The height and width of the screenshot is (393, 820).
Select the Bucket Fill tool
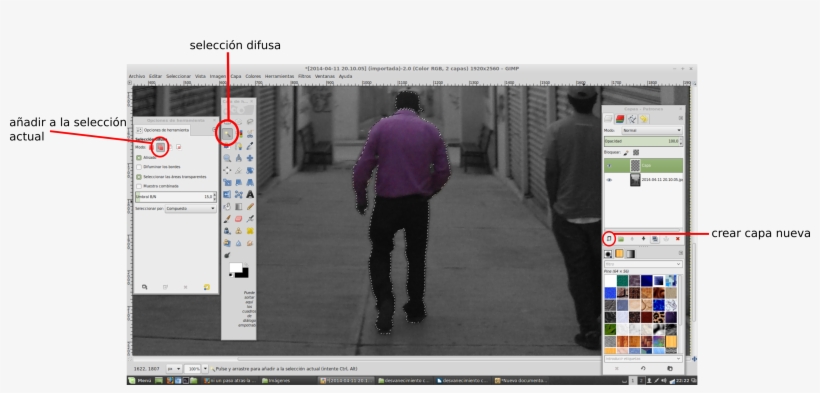coord(227,207)
